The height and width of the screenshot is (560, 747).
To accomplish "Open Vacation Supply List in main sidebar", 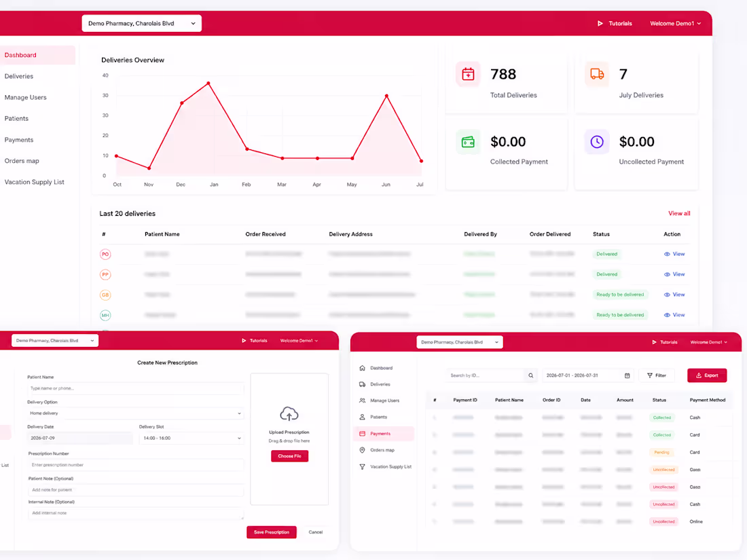I will tap(35, 182).
